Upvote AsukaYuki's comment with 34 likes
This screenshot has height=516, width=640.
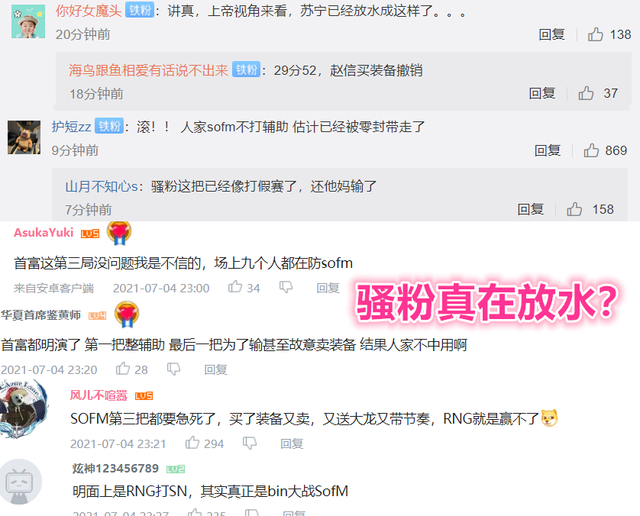[x=235, y=287]
